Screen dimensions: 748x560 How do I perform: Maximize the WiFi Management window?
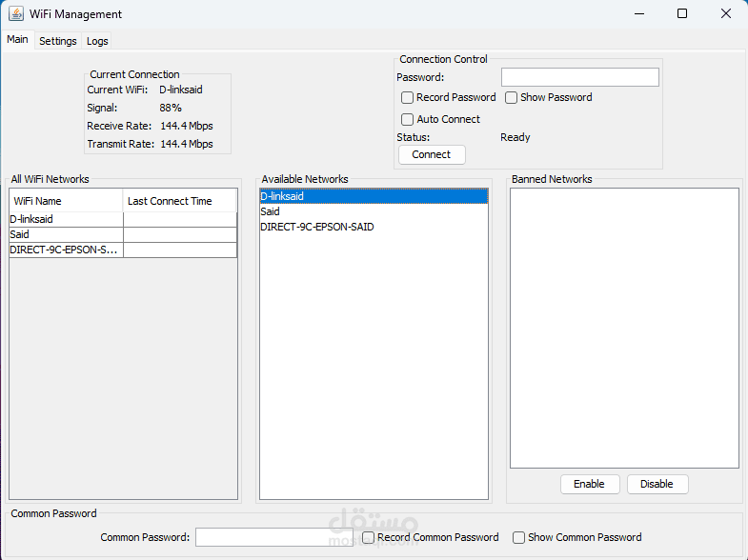pyautogui.click(x=682, y=14)
